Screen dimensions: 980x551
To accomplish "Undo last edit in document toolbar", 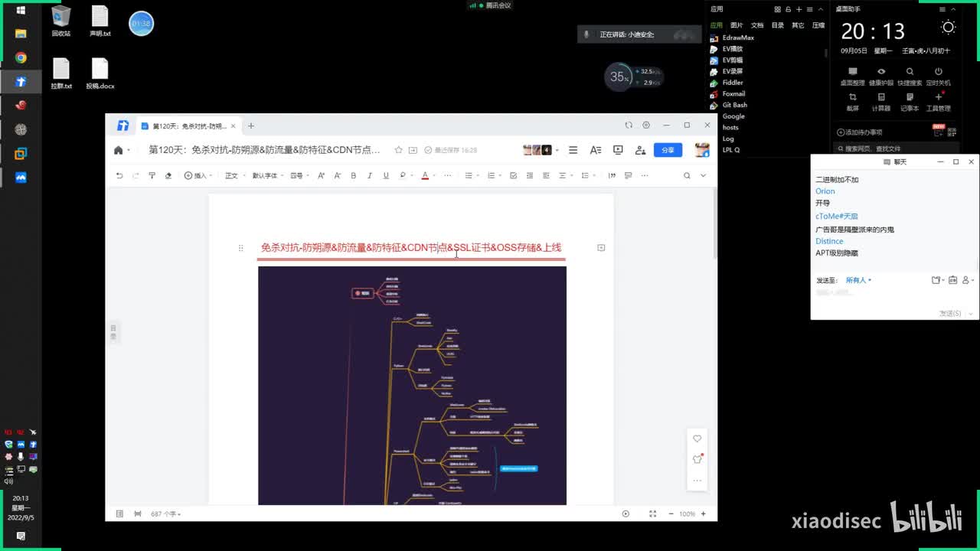I will [119, 175].
